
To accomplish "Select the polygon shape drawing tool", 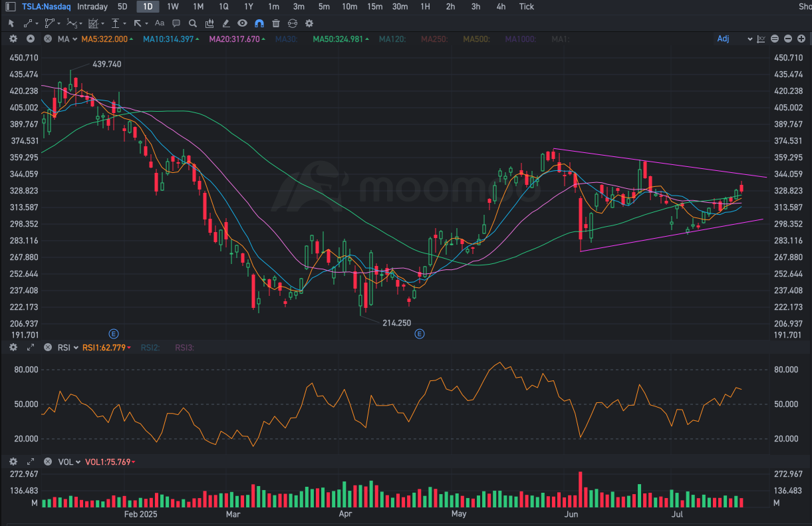I will click(x=50, y=23).
